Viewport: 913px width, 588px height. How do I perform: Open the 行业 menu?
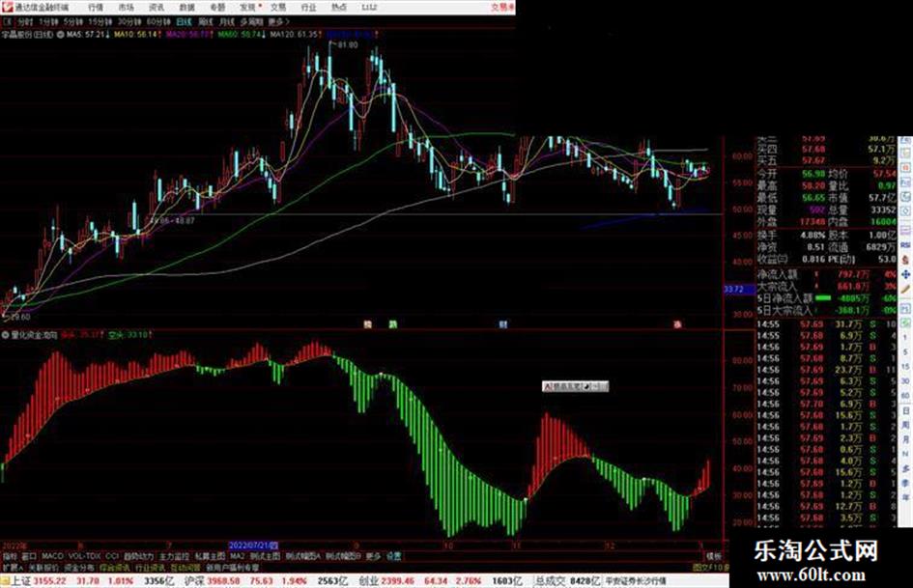click(308, 7)
